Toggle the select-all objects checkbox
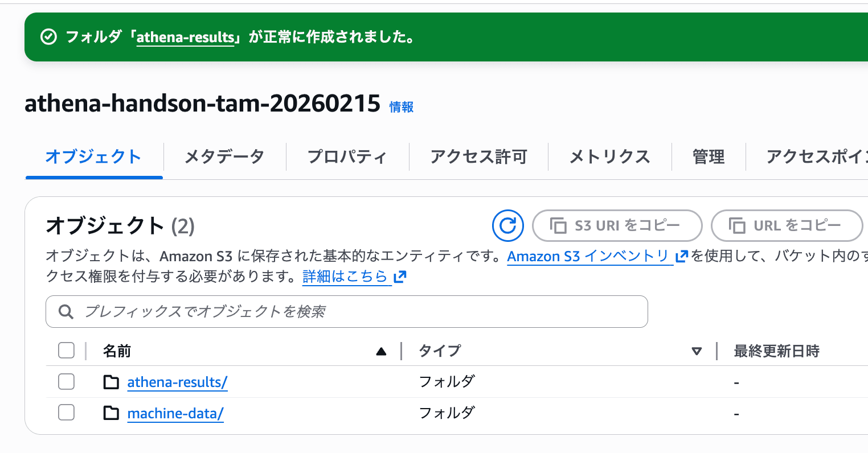868x453 pixels. tap(67, 351)
